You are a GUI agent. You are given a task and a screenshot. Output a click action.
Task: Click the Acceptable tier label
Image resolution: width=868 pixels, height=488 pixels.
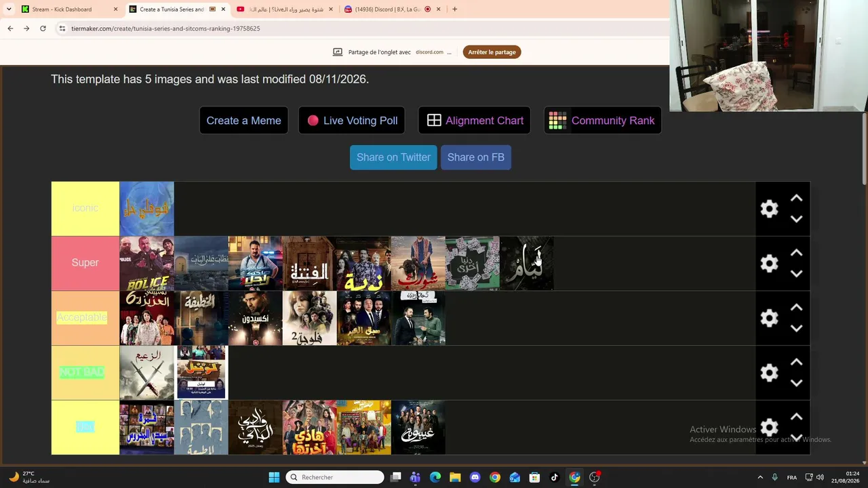(x=85, y=318)
